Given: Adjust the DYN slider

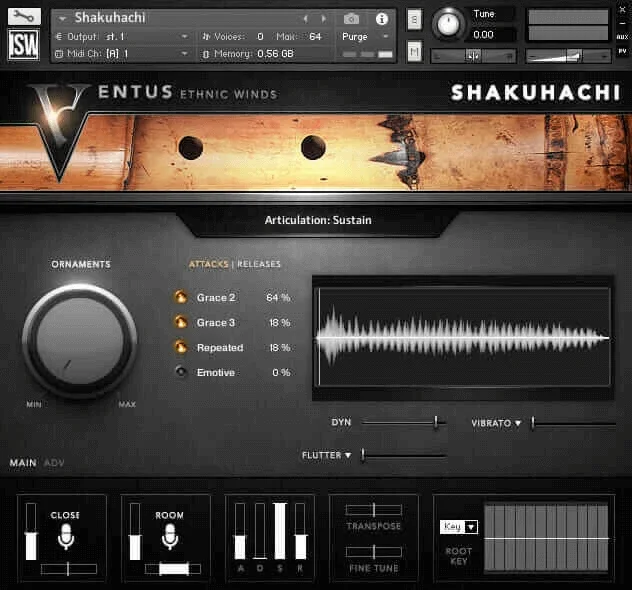Looking at the screenshot, I should pyautogui.click(x=403, y=422).
